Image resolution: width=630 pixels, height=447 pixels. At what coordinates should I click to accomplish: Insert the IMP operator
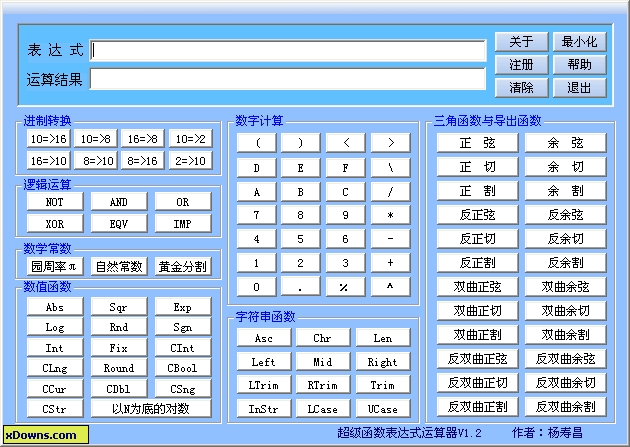[x=183, y=223]
